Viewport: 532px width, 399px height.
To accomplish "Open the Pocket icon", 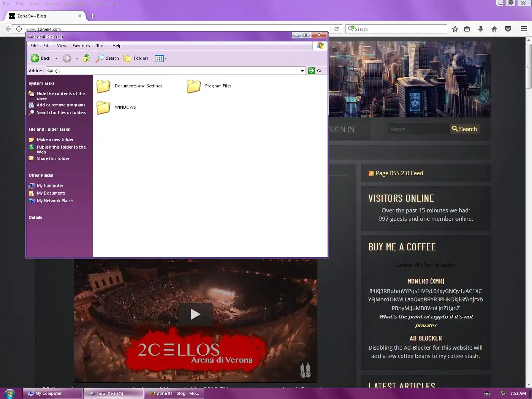I will pyautogui.click(x=508, y=29).
